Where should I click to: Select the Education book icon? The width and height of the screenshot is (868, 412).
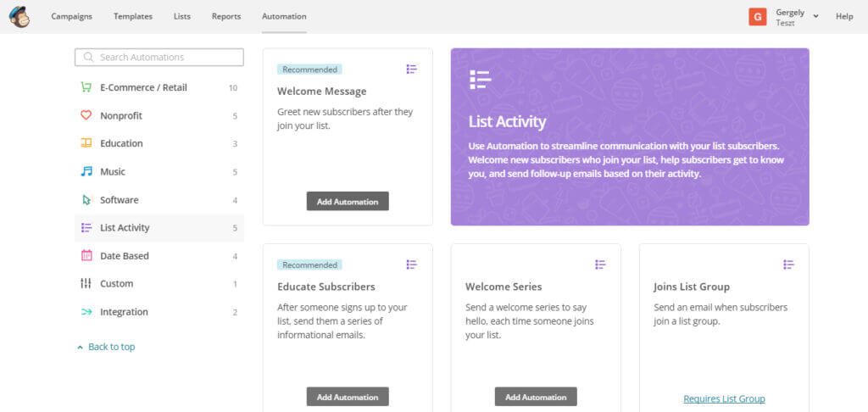click(86, 143)
